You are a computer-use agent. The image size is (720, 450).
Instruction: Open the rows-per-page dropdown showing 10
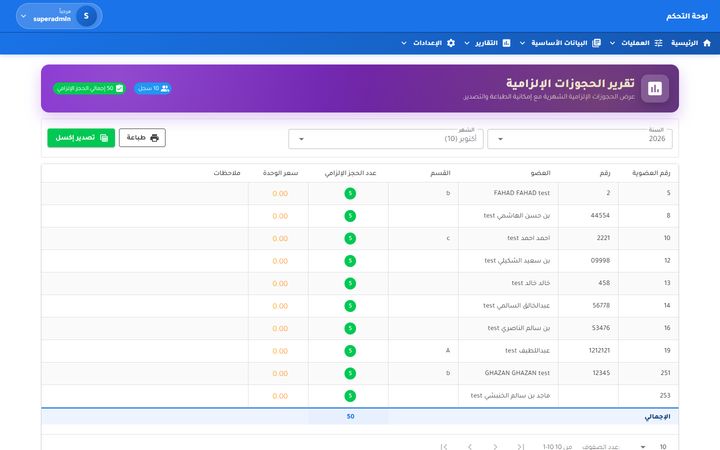click(653, 446)
